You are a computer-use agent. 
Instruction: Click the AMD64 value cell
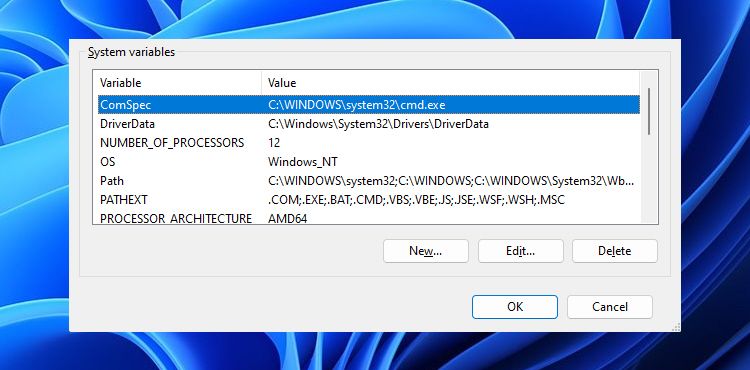287,218
